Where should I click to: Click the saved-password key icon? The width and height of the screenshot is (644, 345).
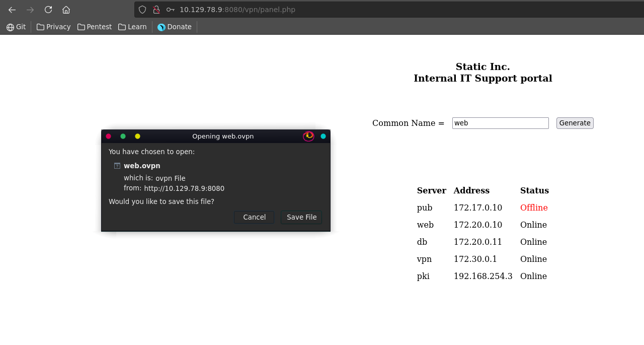tap(171, 10)
